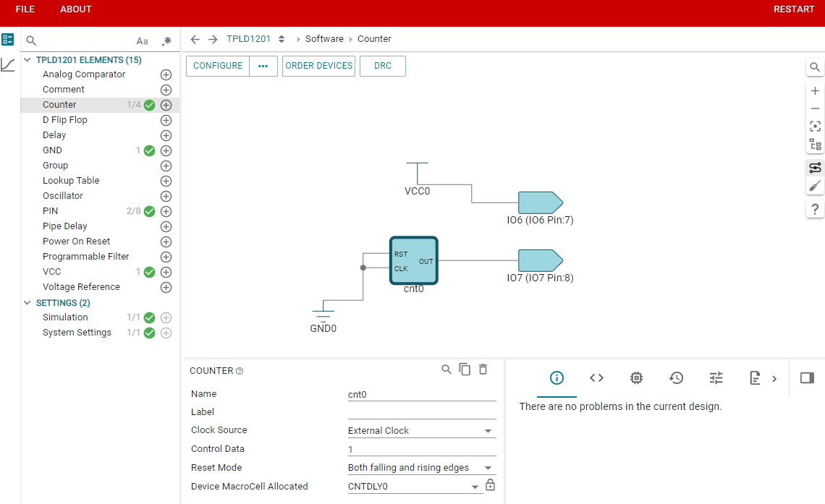Search within the Counter properties panel
Image resolution: width=825 pixels, height=504 pixels.
[447, 370]
